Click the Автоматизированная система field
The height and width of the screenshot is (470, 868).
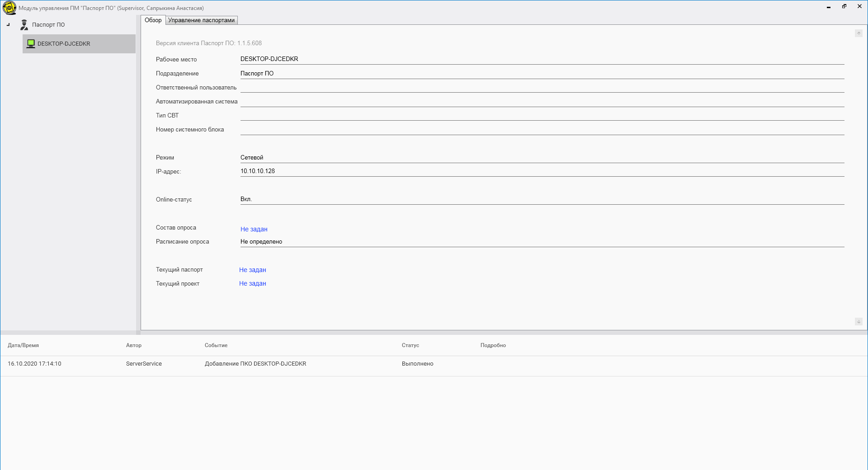(x=542, y=101)
